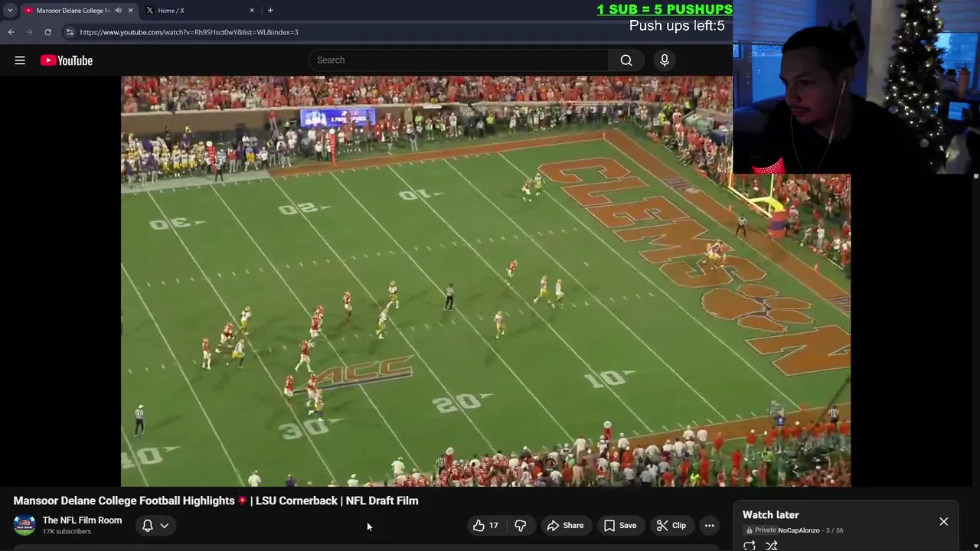
Task: Like the video with thumbs up
Action: 485,526
